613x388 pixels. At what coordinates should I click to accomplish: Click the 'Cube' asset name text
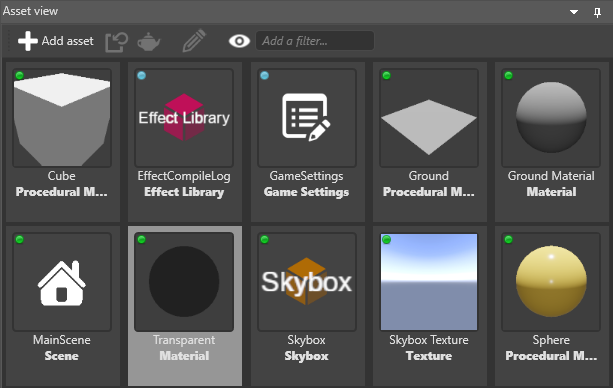coord(62,176)
